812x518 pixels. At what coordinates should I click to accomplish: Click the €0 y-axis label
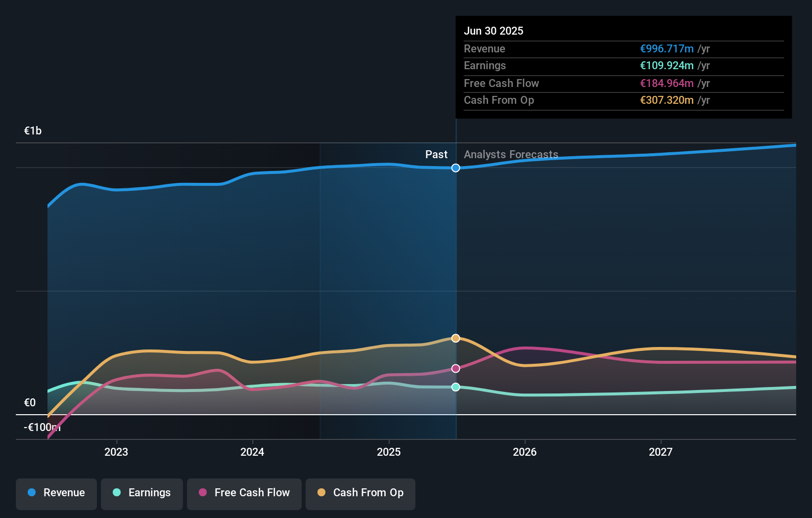[30, 402]
